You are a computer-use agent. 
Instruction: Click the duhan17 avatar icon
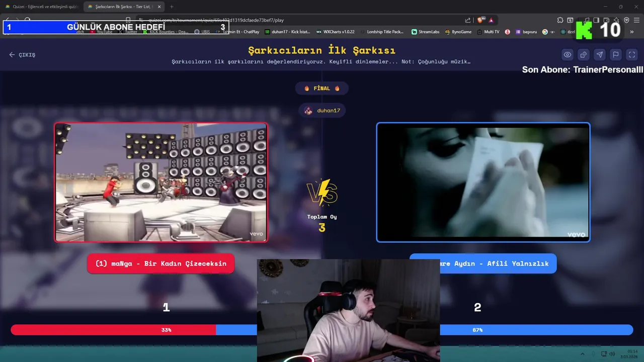(x=308, y=111)
